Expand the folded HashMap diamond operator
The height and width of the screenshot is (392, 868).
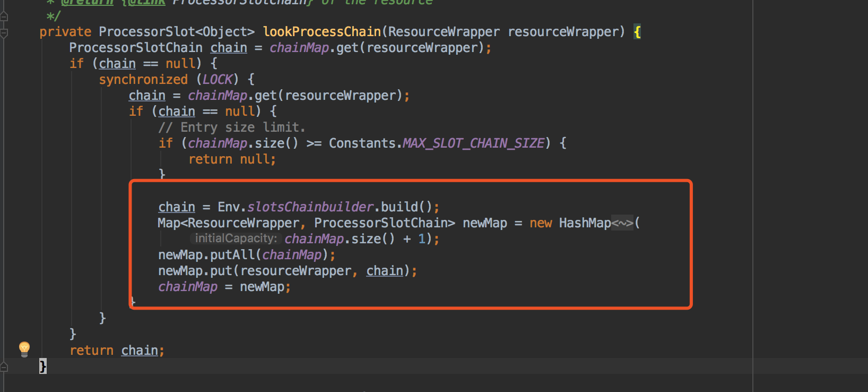point(622,223)
